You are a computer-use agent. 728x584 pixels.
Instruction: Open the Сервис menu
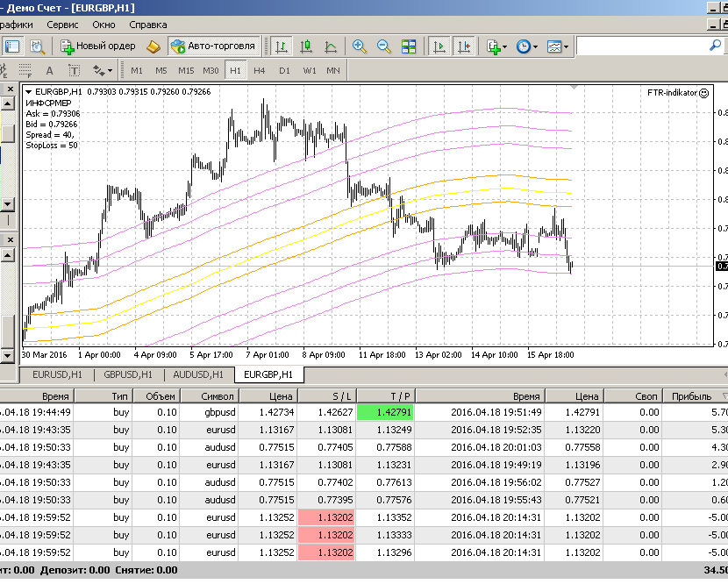[62, 25]
